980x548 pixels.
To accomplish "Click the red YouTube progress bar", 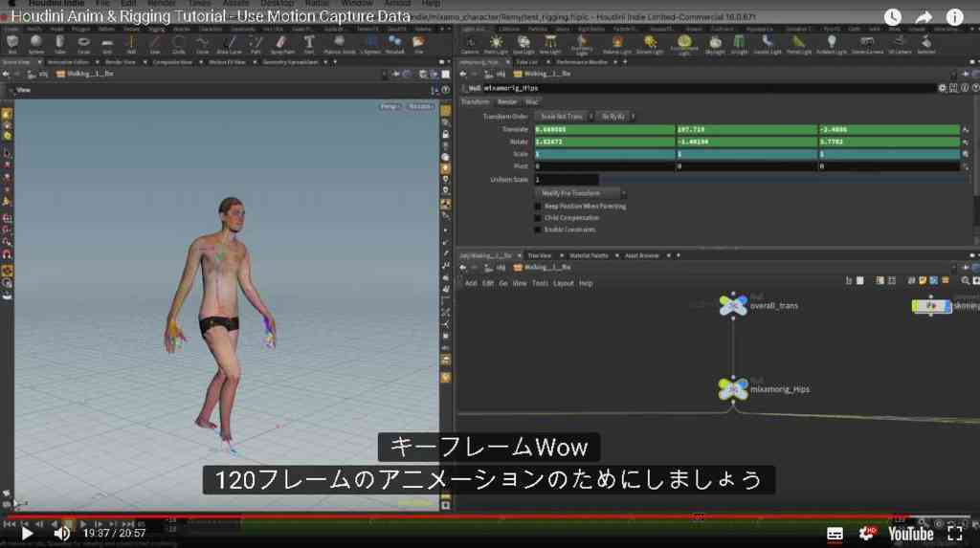I will (x=448, y=516).
